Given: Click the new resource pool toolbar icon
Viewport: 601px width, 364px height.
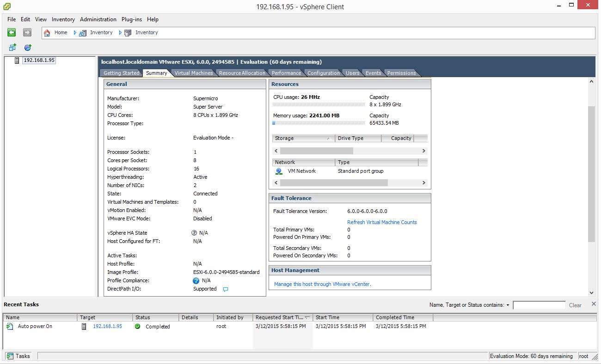Looking at the screenshot, I should [28, 48].
